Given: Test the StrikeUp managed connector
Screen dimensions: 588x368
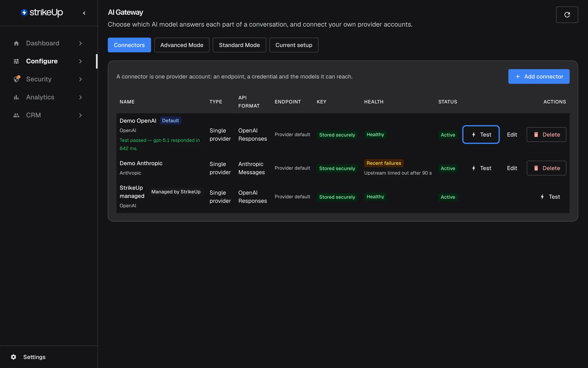Looking at the screenshot, I should (x=550, y=197).
